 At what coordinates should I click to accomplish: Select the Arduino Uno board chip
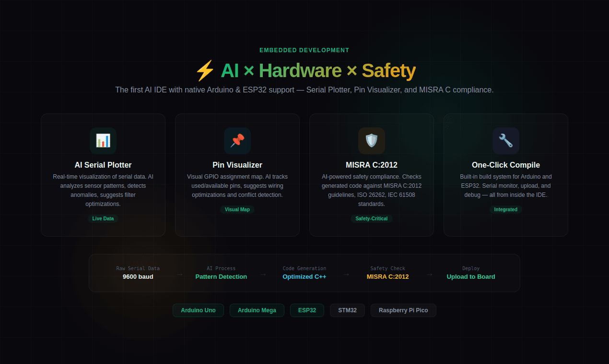[x=198, y=310]
